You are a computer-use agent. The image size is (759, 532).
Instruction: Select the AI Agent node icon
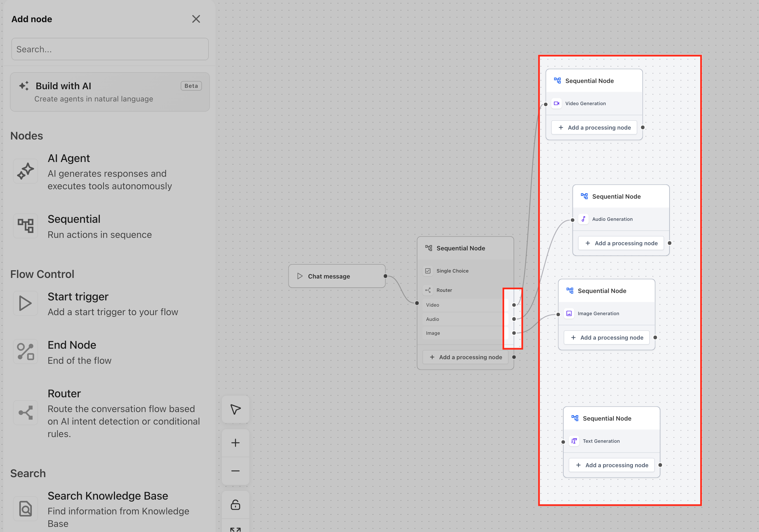coord(26,171)
